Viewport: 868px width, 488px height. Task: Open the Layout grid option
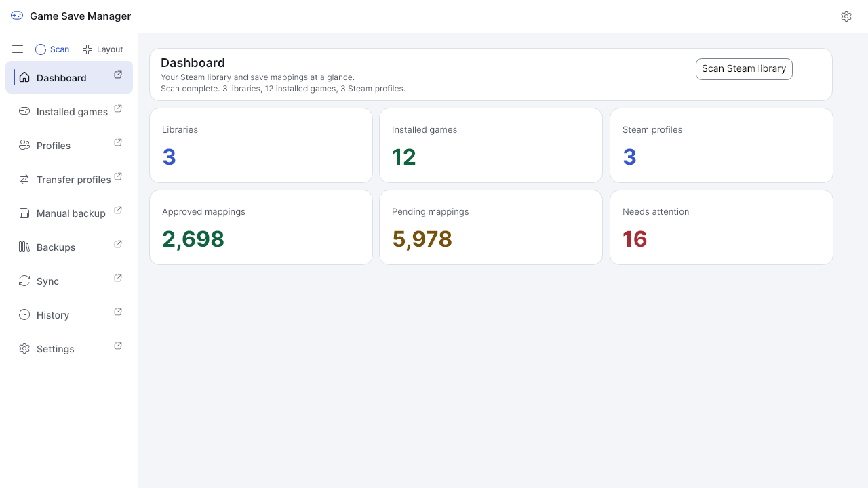point(102,49)
